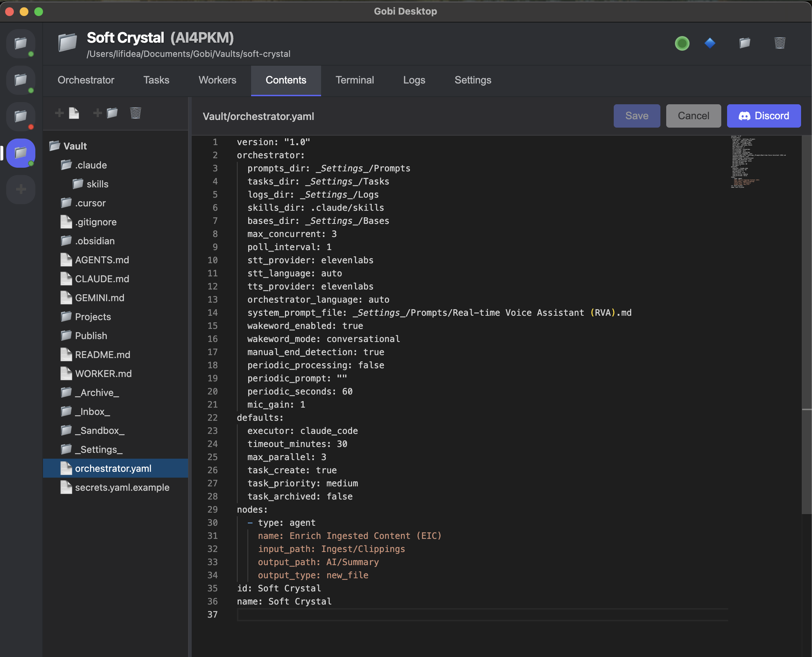Select secrets.yaml.example in the file tree

click(122, 487)
